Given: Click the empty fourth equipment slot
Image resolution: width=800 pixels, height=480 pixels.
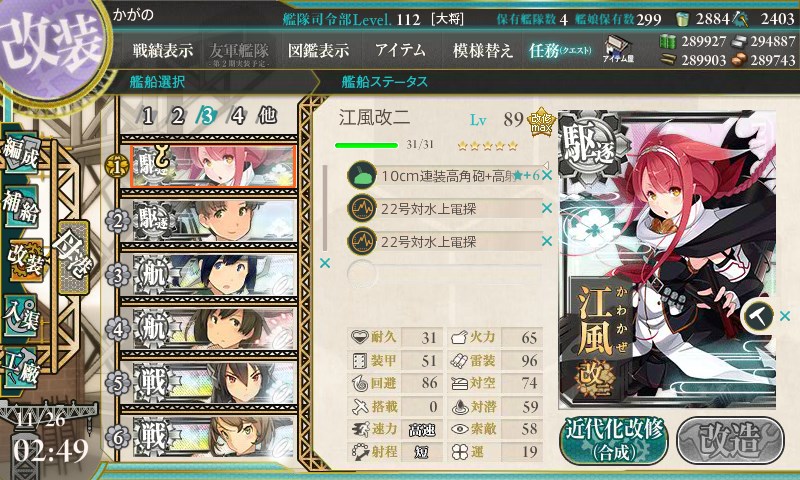Looking at the screenshot, I should click(444, 274).
